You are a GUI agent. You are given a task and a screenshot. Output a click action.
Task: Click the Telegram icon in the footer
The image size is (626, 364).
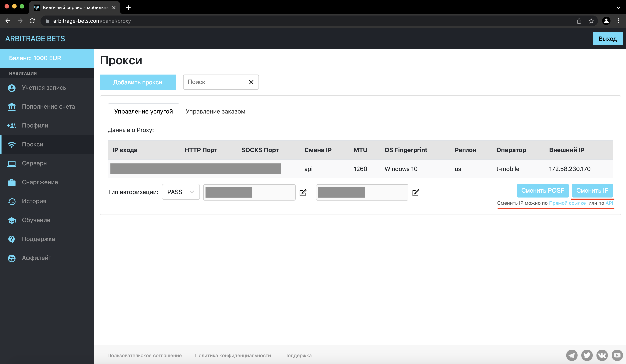(x=572, y=355)
